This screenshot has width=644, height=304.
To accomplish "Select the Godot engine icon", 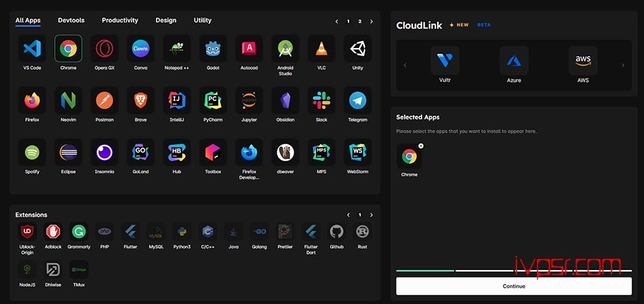I will pyautogui.click(x=213, y=49).
